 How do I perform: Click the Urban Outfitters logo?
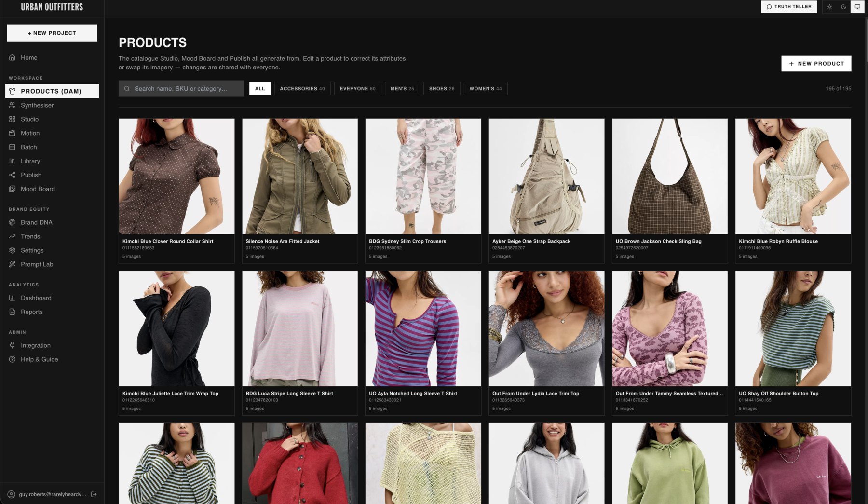(x=52, y=7)
